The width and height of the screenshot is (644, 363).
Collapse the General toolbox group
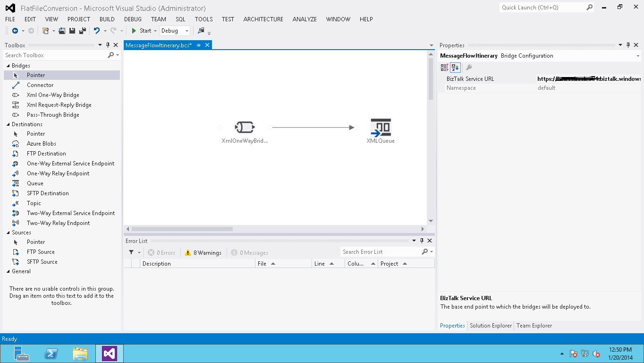8,271
